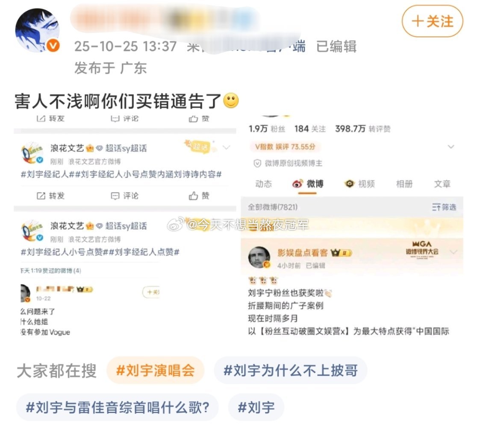Viewport: 477px width, 448px height.
Task: Switch to the 视频 tab
Action: (359, 184)
